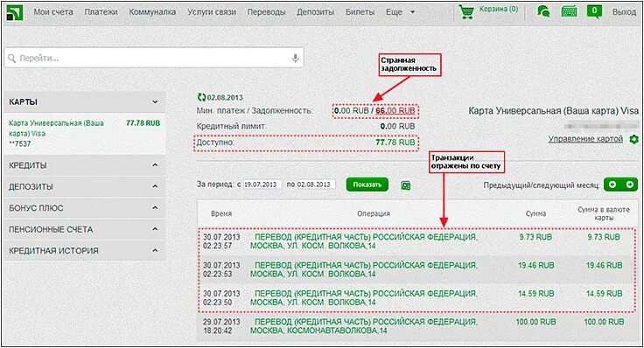644x348 pixels.
Task: Click the 19.46 RUB amount in Сумма column
Action: click(536, 266)
